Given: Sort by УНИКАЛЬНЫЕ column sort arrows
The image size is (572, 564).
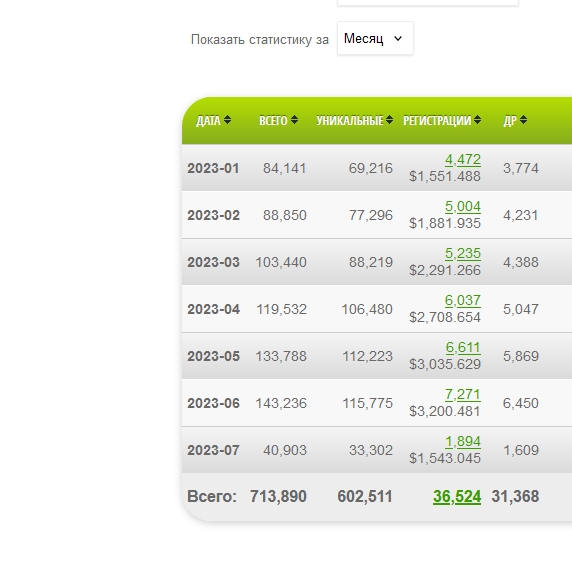Looking at the screenshot, I should [389, 120].
